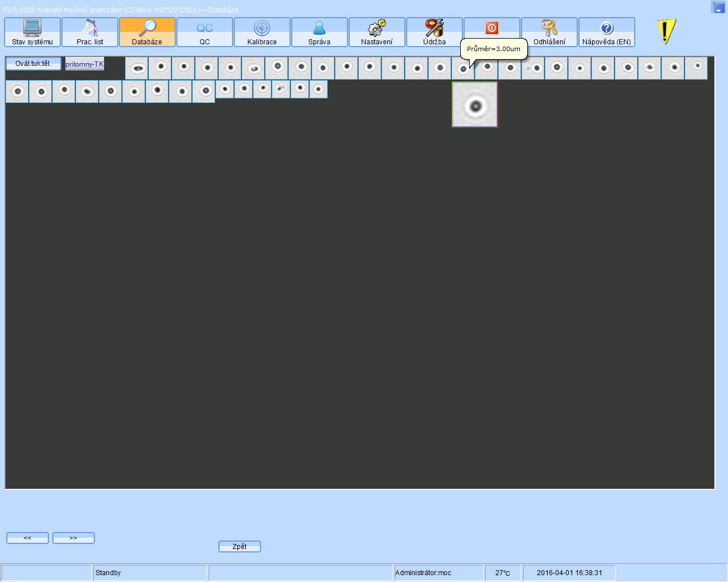Click the Zpět back button
This screenshot has height=582, width=728.
pos(239,546)
